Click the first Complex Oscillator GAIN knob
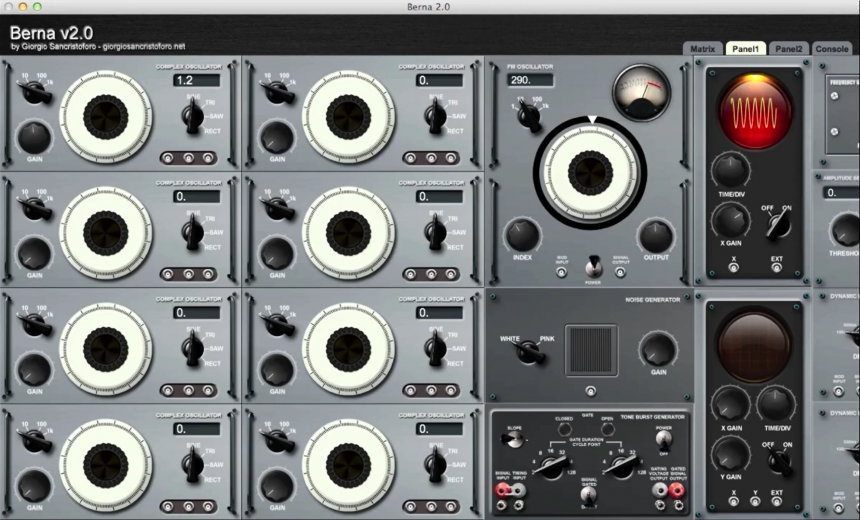Image resolution: width=860 pixels, height=520 pixels. (x=34, y=137)
